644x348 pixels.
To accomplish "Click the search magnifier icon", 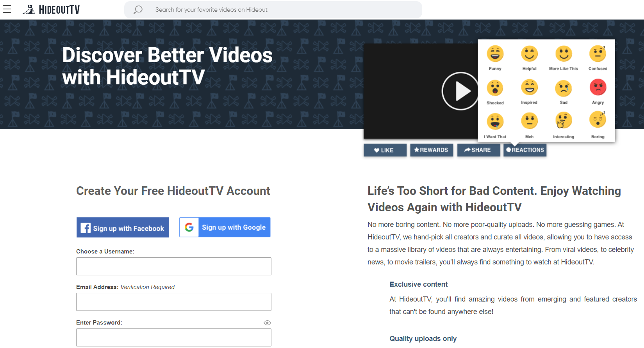I will coord(138,10).
